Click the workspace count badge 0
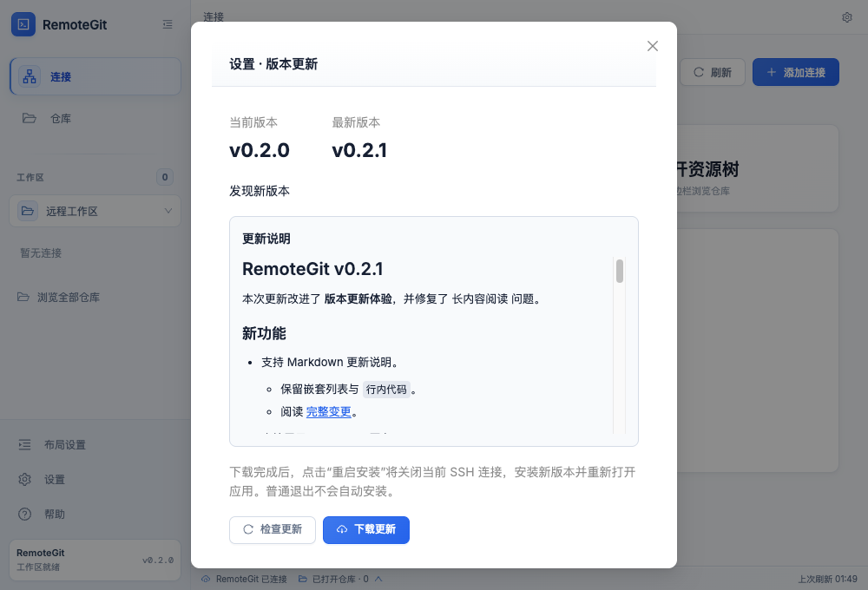 point(164,177)
